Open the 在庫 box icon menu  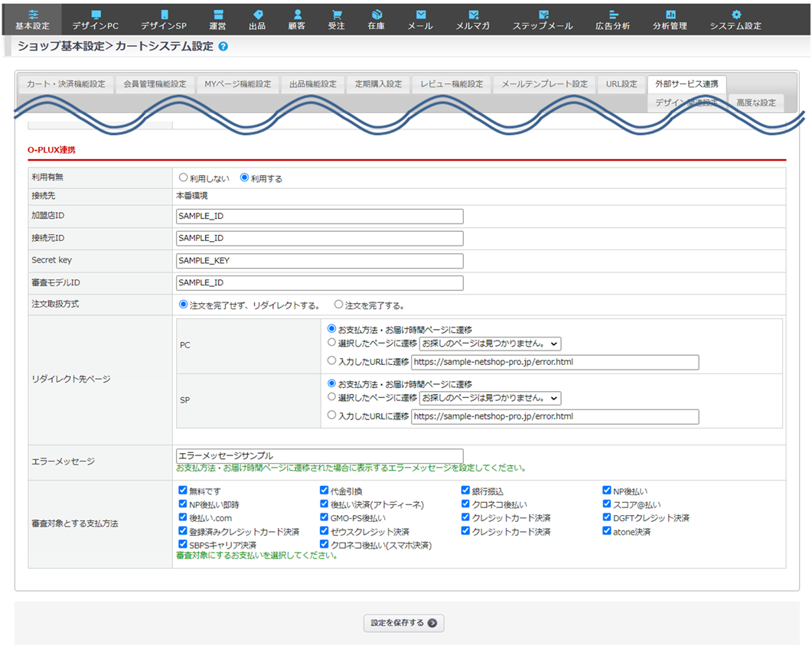(x=377, y=15)
